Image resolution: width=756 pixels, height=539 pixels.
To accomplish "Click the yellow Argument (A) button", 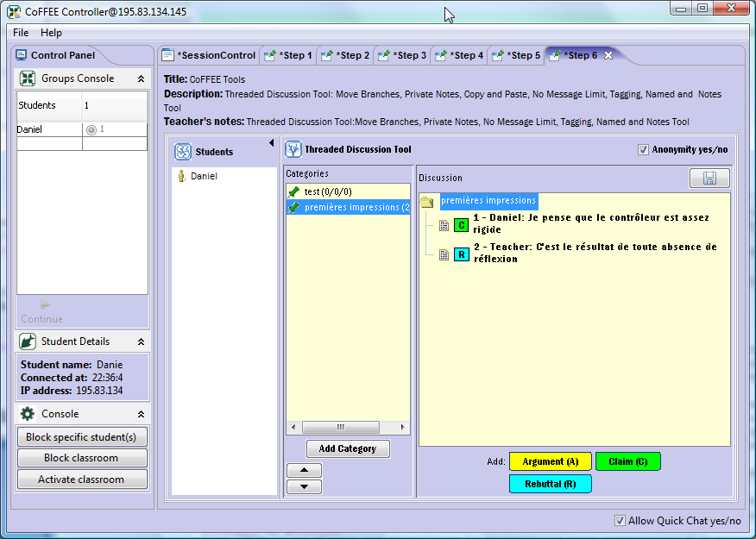I will tap(550, 461).
